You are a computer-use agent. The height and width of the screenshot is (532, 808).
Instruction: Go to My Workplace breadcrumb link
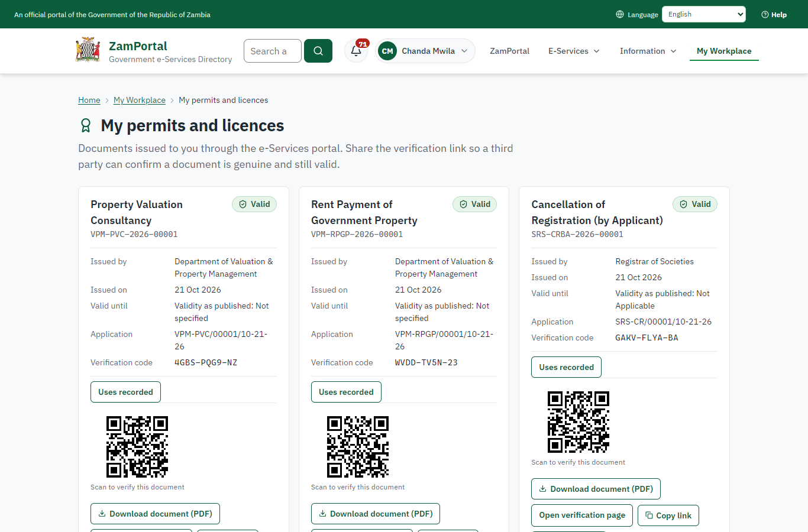pyautogui.click(x=140, y=100)
